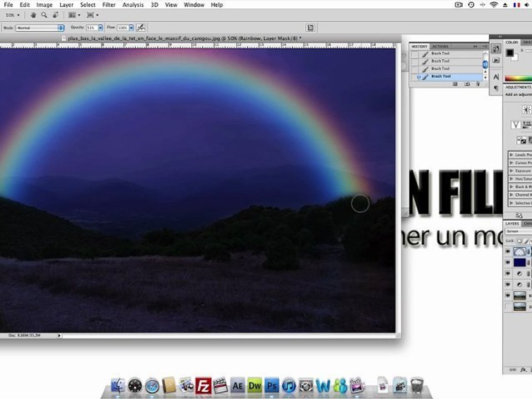
Task: Expand the Hue/Saturation Presets list
Action: pos(511,179)
